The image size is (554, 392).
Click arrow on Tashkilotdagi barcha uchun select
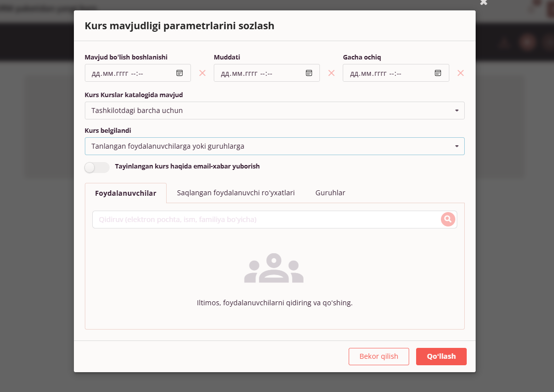click(457, 111)
